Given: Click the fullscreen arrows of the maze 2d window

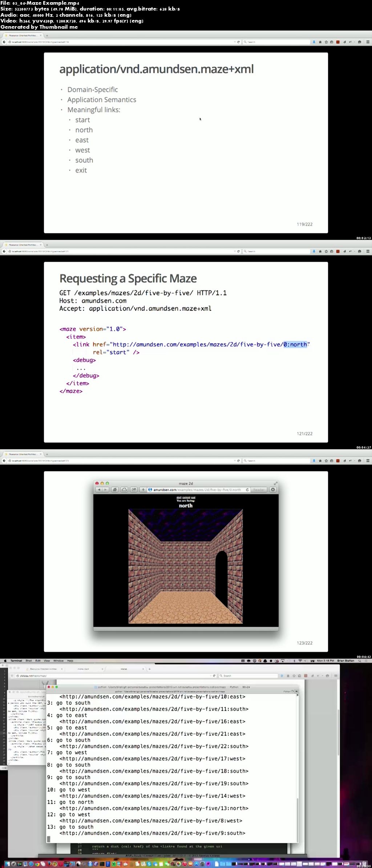Looking at the screenshot, I should point(275,483).
